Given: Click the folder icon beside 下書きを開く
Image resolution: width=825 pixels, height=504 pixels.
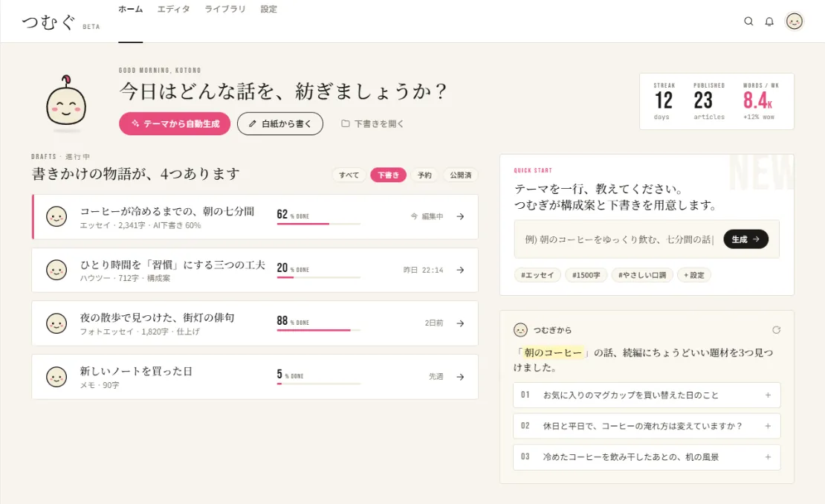Looking at the screenshot, I should (x=345, y=123).
